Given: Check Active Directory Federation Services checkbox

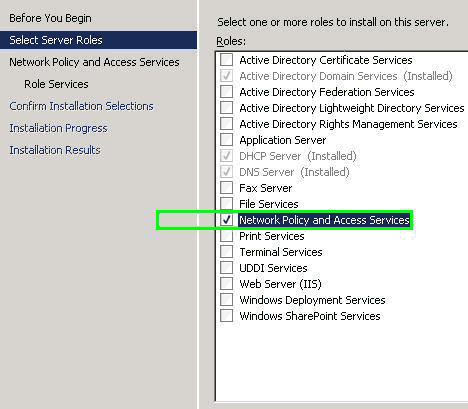Looking at the screenshot, I should tap(226, 92).
